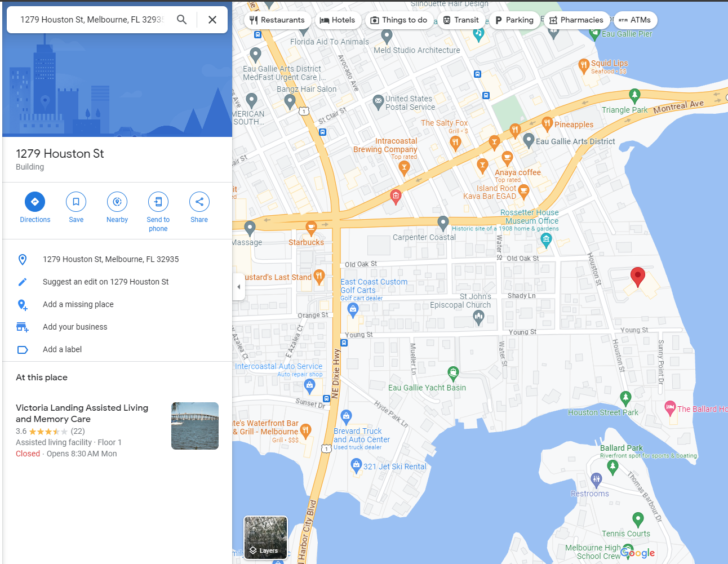The image size is (728, 564).
Task: Suggest an edit on 1279 Houston St
Action: tap(117, 282)
